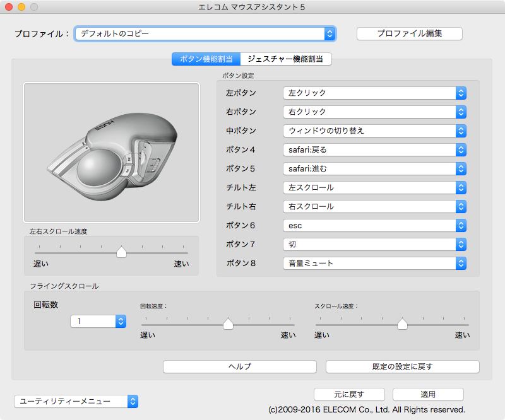Open the 回転数 dropdown showing 1

click(x=98, y=321)
